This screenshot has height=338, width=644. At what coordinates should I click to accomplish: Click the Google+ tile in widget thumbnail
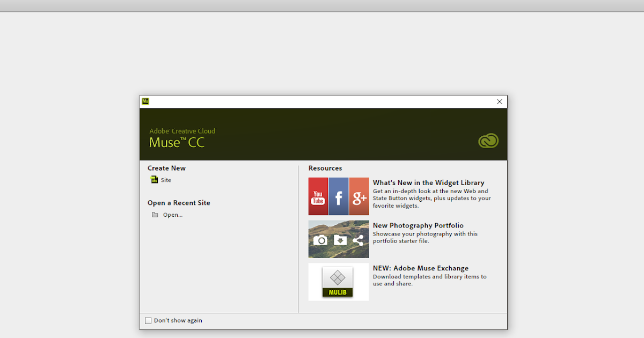coord(359,196)
